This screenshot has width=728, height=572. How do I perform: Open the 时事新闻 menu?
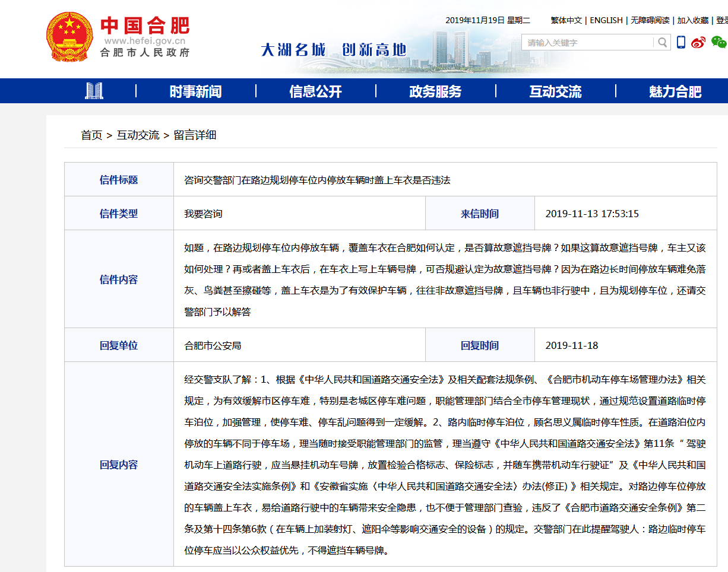coord(196,91)
